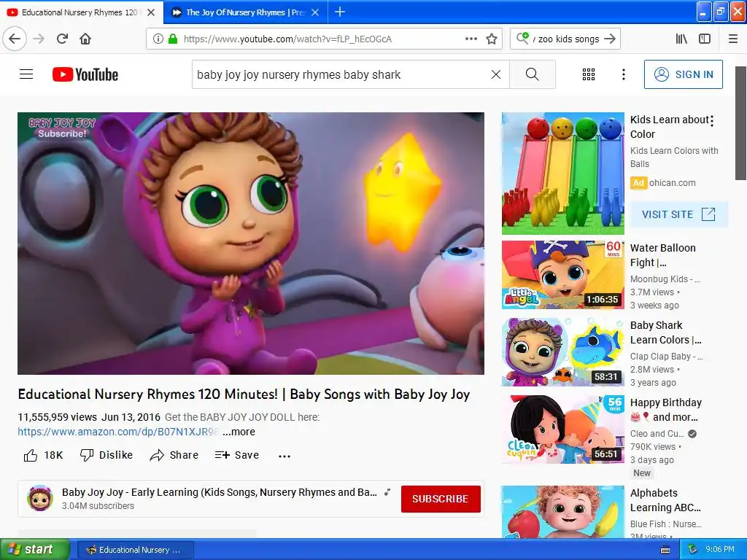Open Alphabets Learning ABC thumbnail
The width and height of the screenshot is (747, 560).
[562, 512]
